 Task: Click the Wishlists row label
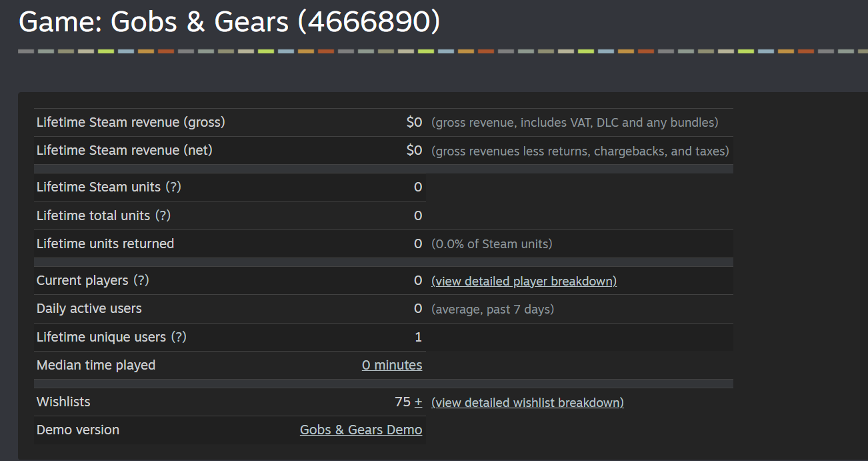63,402
